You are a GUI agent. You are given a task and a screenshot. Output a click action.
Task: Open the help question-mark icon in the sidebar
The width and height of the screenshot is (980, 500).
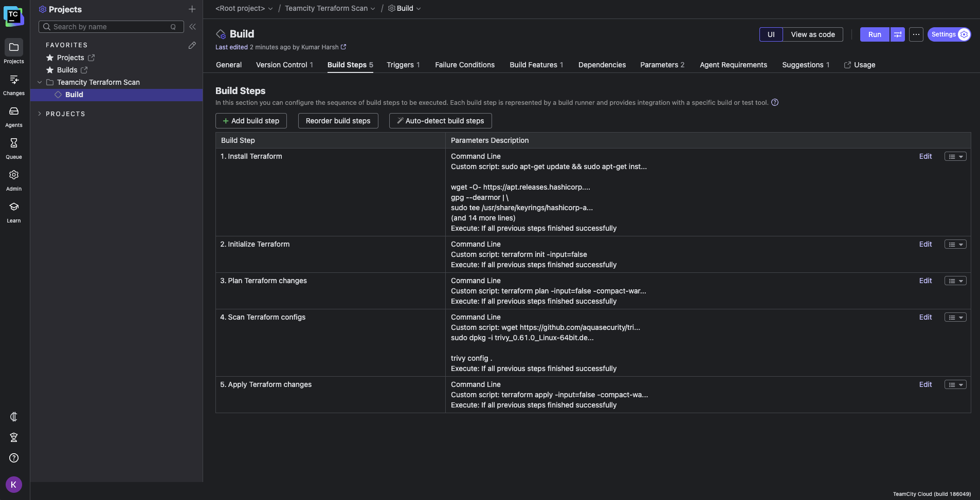(14, 458)
